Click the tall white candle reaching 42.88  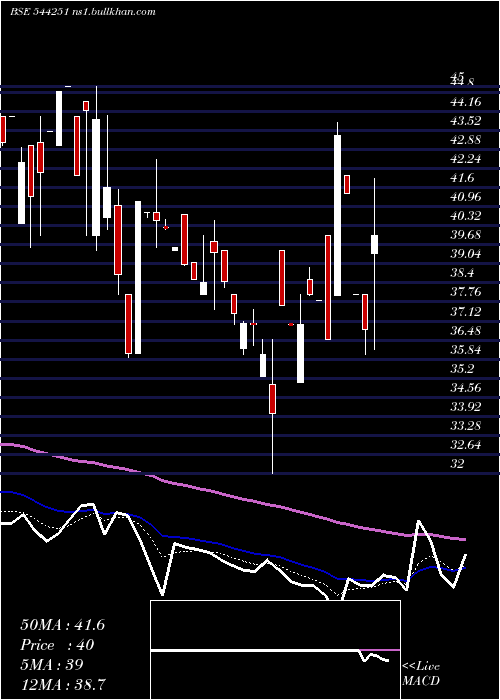[338, 215]
